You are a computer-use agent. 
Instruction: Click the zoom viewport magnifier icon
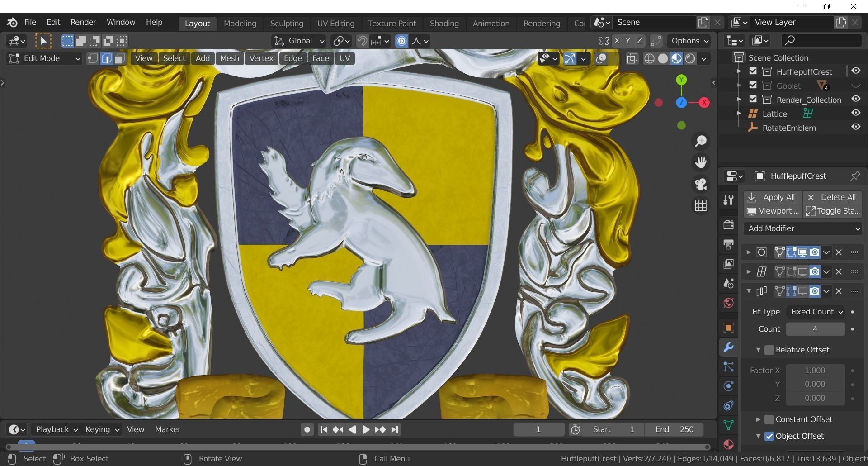pyautogui.click(x=701, y=141)
